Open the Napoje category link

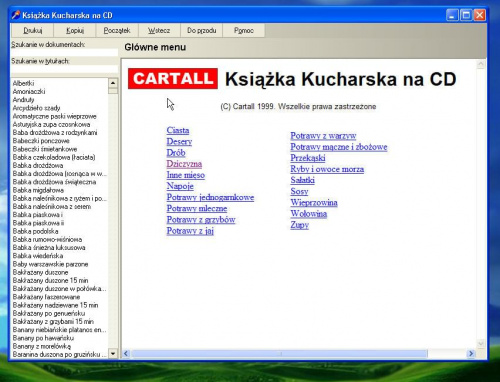(180, 186)
